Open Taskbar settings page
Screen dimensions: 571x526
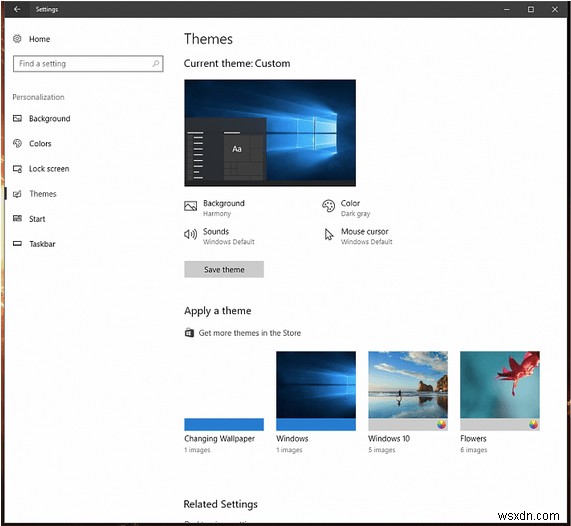tap(42, 244)
